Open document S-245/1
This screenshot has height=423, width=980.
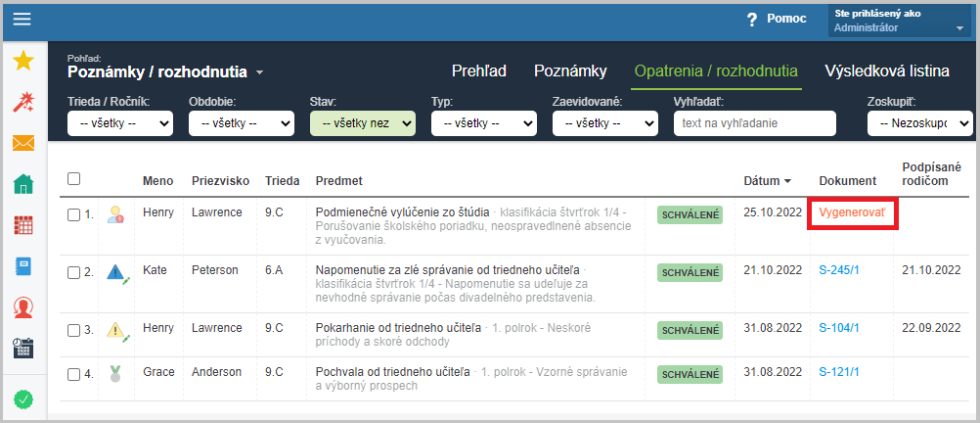coord(839,270)
